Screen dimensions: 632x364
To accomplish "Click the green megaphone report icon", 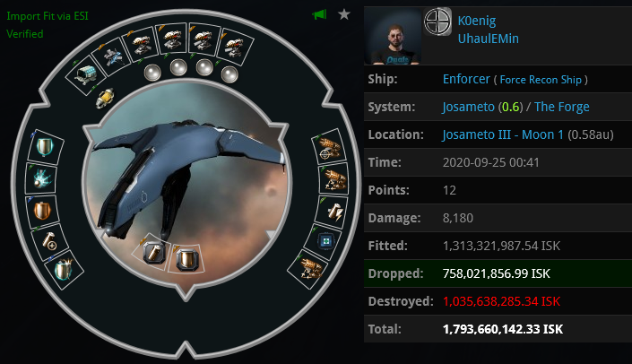I will [319, 15].
